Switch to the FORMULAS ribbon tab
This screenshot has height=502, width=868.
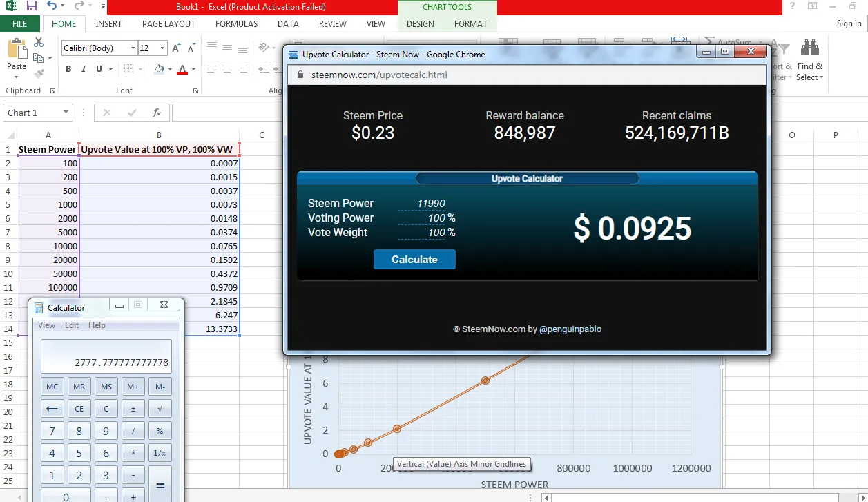pyautogui.click(x=236, y=23)
